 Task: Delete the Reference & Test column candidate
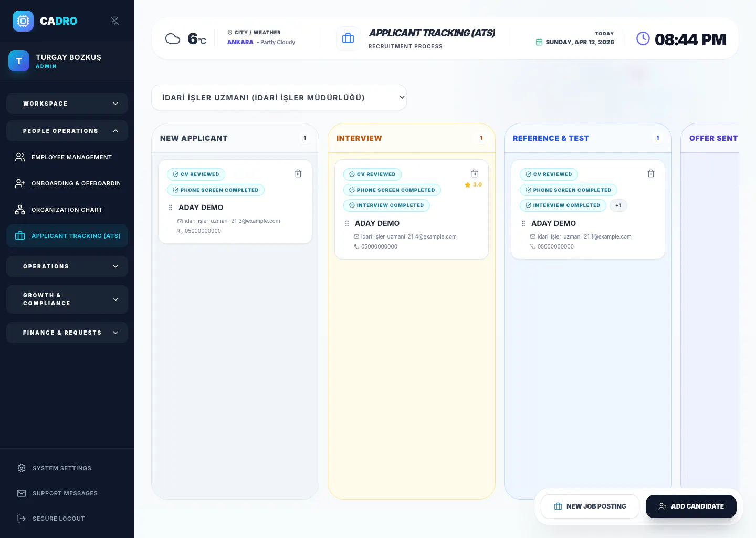click(x=651, y=173)
